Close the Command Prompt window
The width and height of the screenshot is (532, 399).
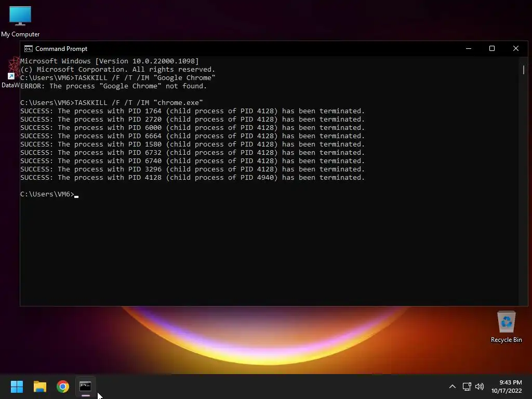pos(516,48)
